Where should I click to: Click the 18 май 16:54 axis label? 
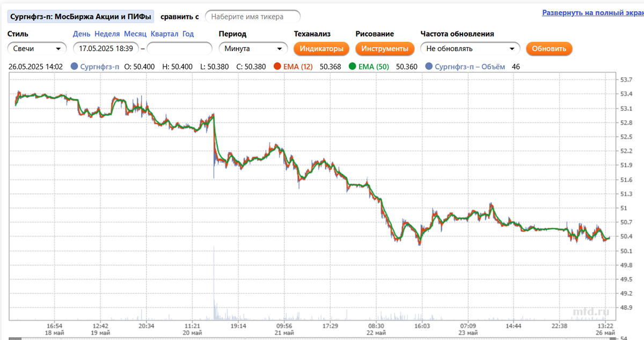click(55, 329)
